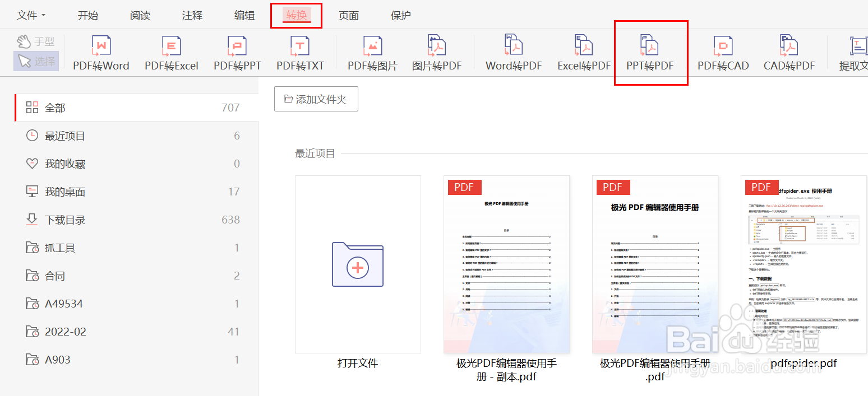The image size is (868, 396).
Task: Open 极光PDF编辑器使用手册 - 副本.pdf thumbnail
Action: 506,264
